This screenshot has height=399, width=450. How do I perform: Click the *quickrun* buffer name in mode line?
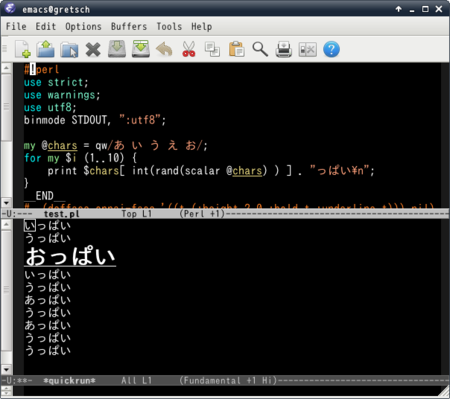(x=69, y=380)
